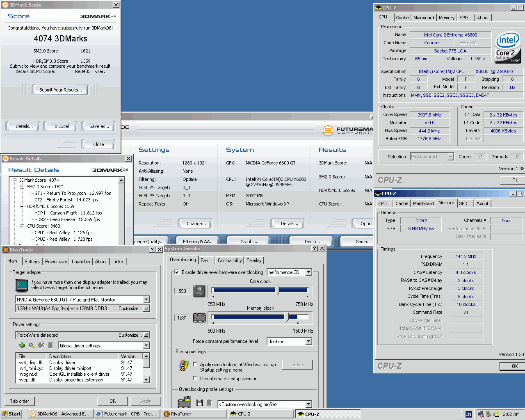Click the Graphs button in 3DMark06
The width and height of the screenshot is (525, 420).
pyautogui.click(x=249, y=242)
